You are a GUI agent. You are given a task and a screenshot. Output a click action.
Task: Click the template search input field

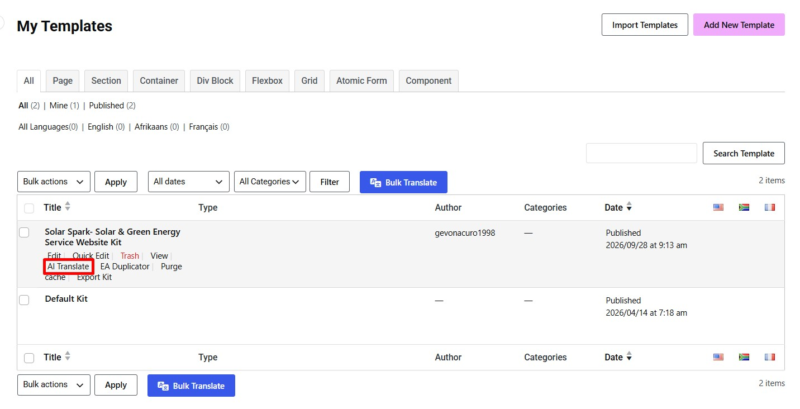641,153
